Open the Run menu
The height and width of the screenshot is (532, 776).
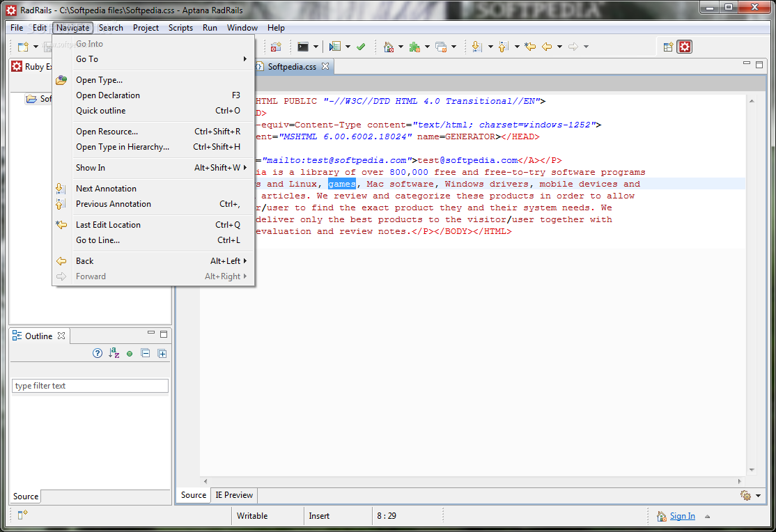(x=210, y=28)
